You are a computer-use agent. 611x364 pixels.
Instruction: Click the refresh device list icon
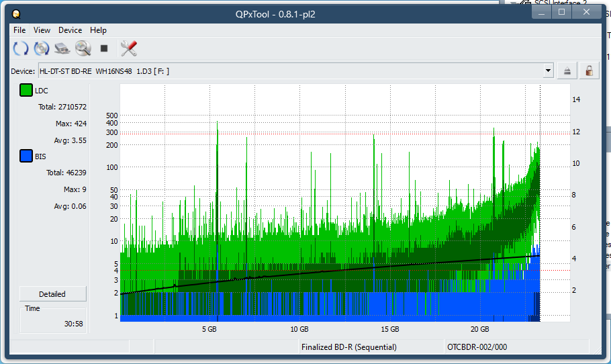21,48
